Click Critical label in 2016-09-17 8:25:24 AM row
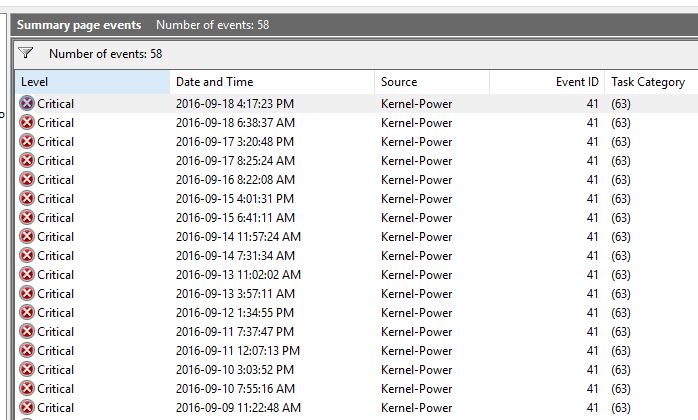The image size is (698, 420). pos(56,161)
